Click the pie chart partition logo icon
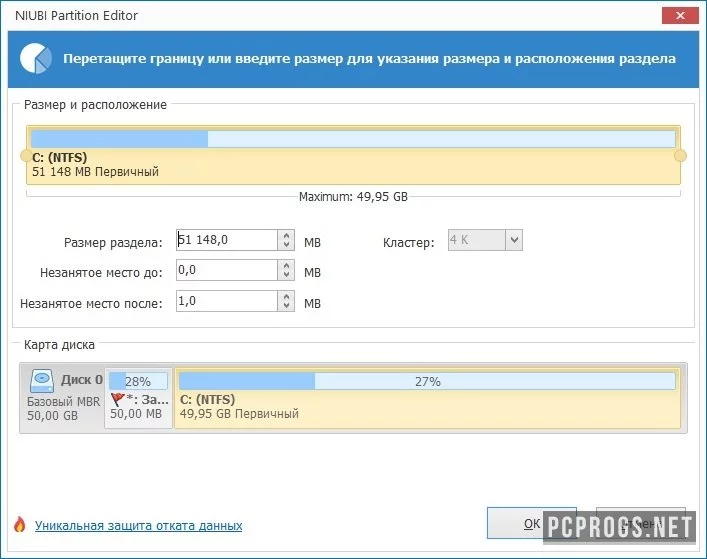Viewport: 707px width, 559px height. pyautogui.click(x=36, y=59)
